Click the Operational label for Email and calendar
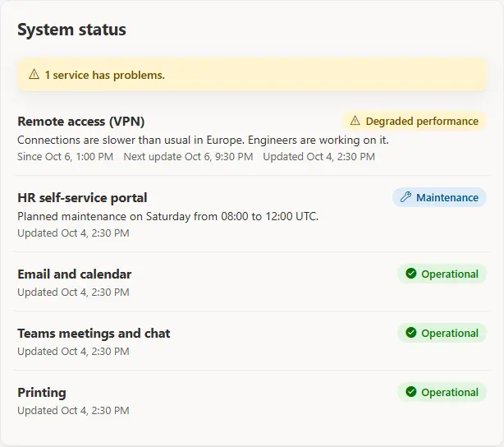504x447 pixels. 450,274
